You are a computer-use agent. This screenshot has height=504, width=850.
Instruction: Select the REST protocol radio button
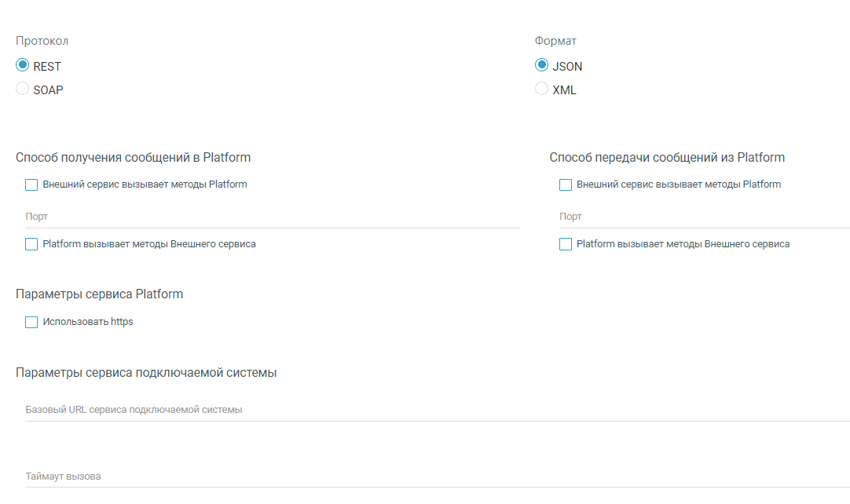[23, 66]
